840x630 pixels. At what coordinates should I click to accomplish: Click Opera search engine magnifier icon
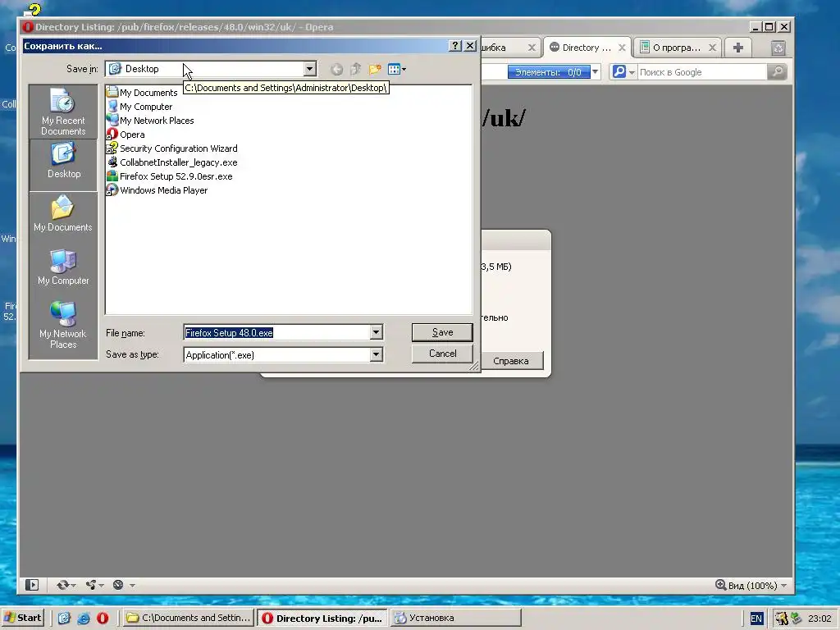(619, 72)
